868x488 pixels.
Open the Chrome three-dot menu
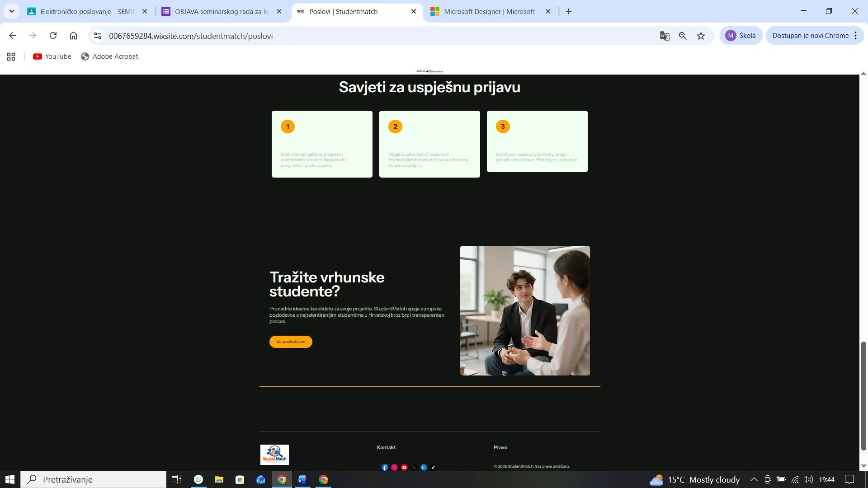coord(855,36)
